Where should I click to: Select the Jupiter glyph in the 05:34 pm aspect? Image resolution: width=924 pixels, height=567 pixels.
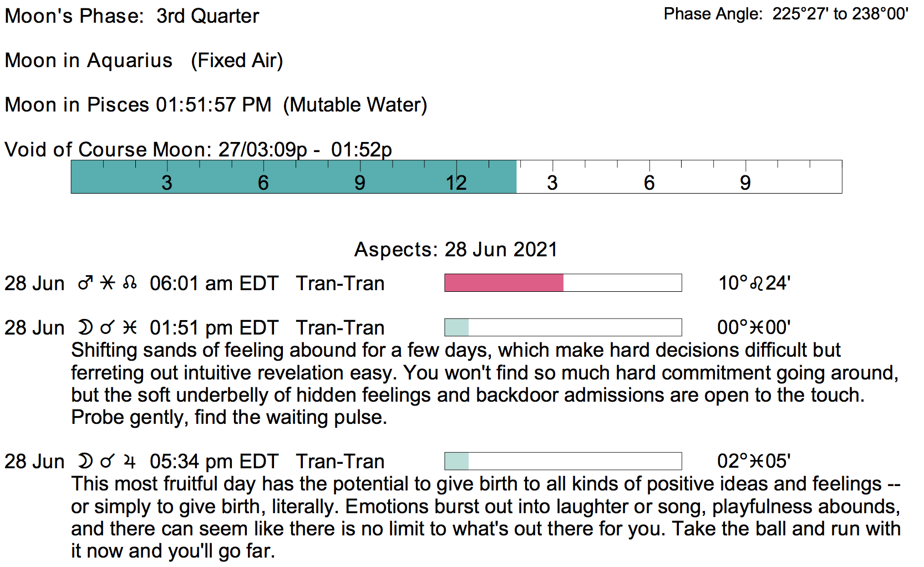(x=130, y=462)
